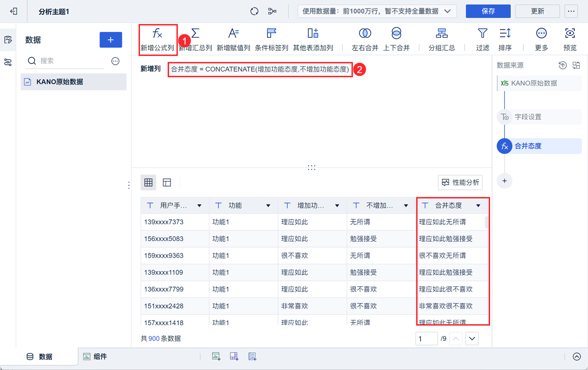Open the data lineage flow icon
The height and width of the screenshot is (370, 588).
coord(273,11)
